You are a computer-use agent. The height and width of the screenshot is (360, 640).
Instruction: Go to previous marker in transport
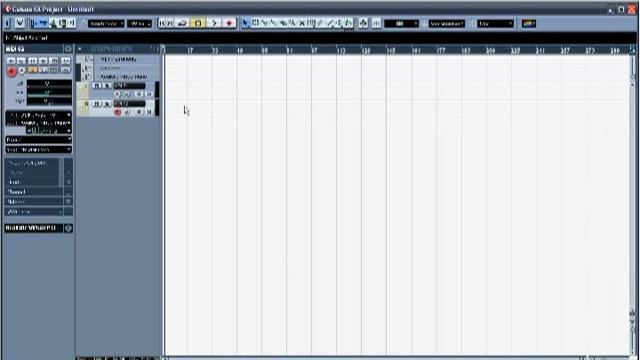pyautogui.click(x=162, y=23)
